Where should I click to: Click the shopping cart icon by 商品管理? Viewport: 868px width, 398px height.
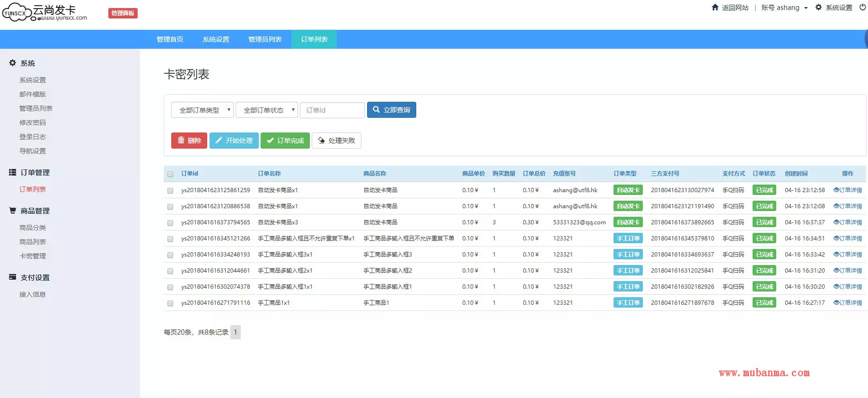click(x=13, y=211)
